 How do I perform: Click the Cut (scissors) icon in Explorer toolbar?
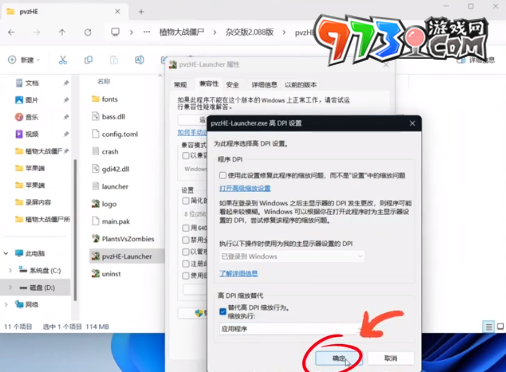63,60
